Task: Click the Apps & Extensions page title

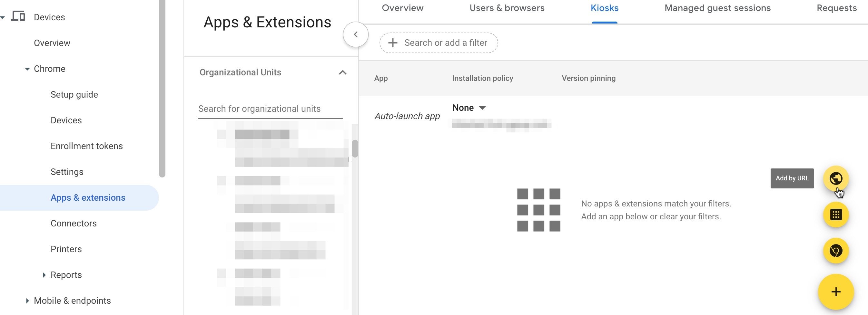Action: click(267, 23)
